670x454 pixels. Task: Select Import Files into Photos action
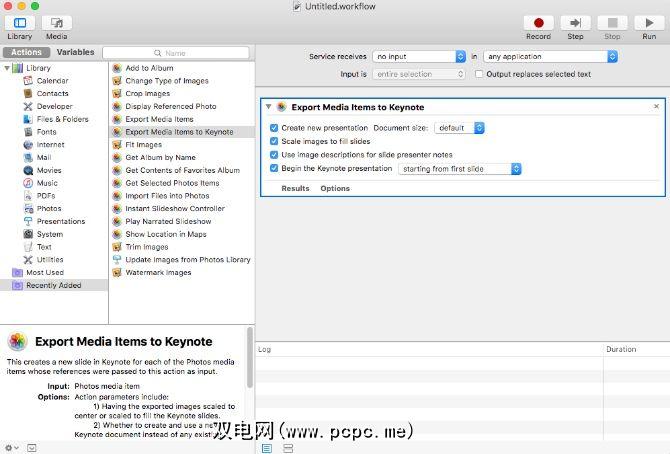182,196
